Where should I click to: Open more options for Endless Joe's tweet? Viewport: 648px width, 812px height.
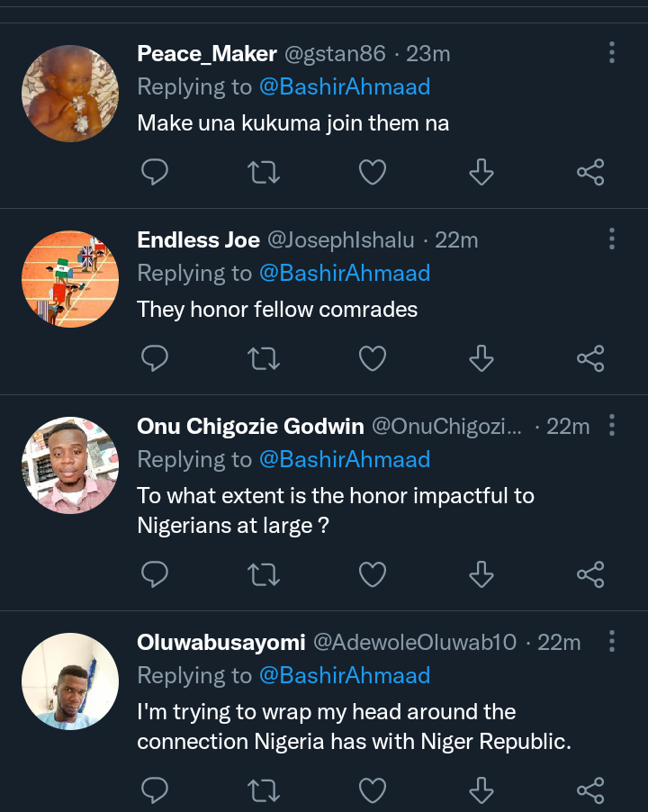click(612, 239)
